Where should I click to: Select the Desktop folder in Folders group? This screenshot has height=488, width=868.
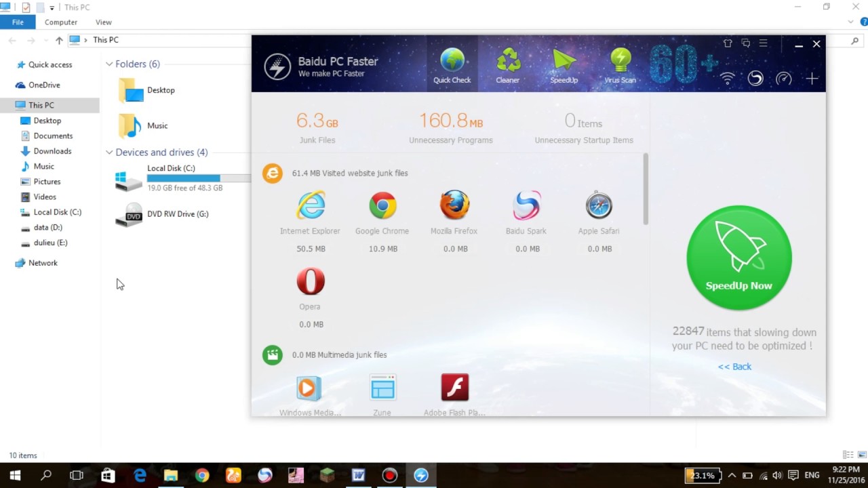(146, 90)
